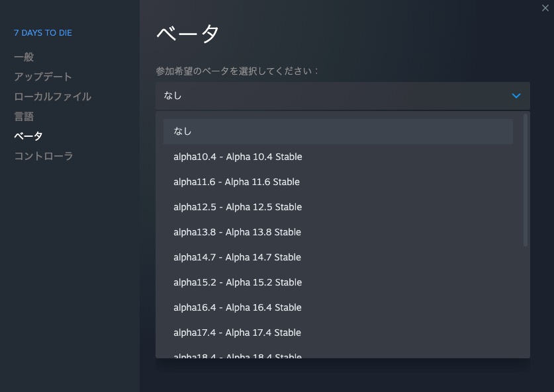554x392 pixels.
Task: Switch to the 一般 settings section
Action: (21, 57)
